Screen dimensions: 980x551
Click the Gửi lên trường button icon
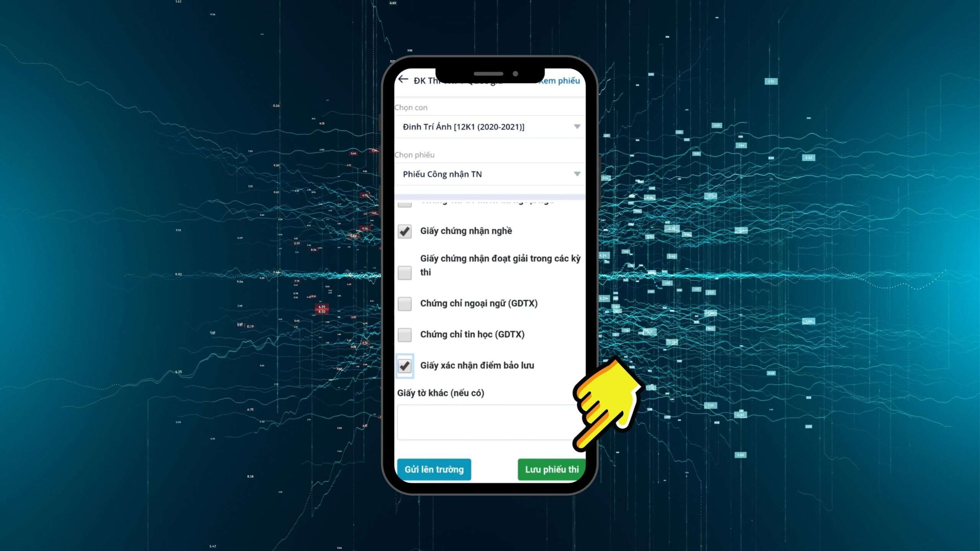coord(433,469)
